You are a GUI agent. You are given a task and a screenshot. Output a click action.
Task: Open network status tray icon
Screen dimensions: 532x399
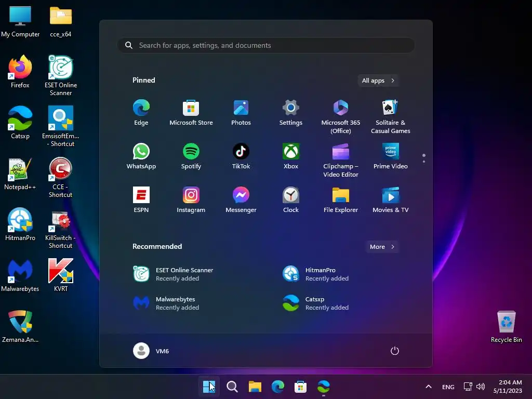coord(468,387)
